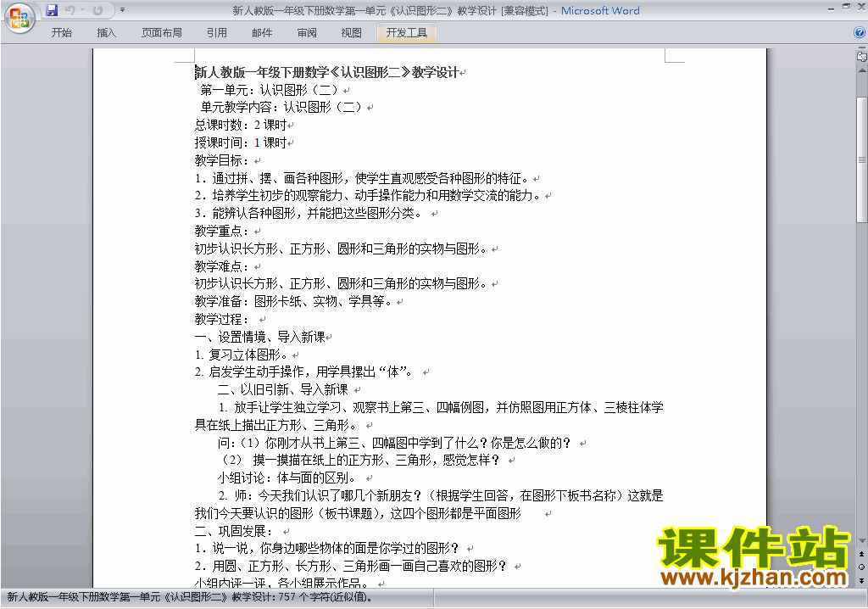This screenshot has height=609, width=868.
Task: Click the Save icon in Quick Access Toolbar
Action: 52,10
